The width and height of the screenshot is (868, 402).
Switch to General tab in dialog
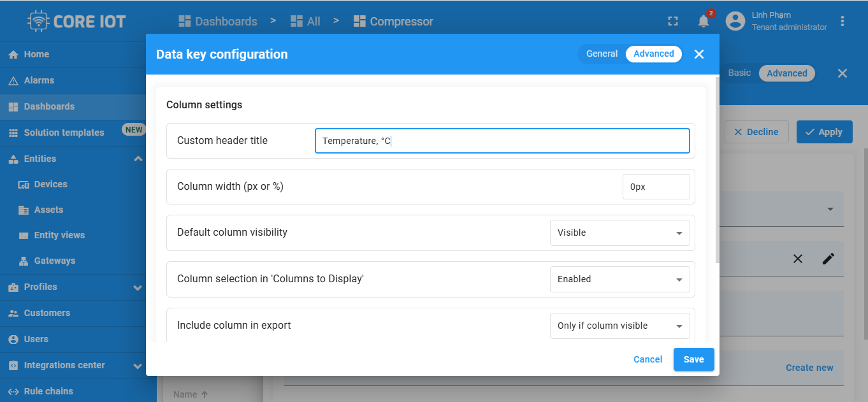(602, 54)
